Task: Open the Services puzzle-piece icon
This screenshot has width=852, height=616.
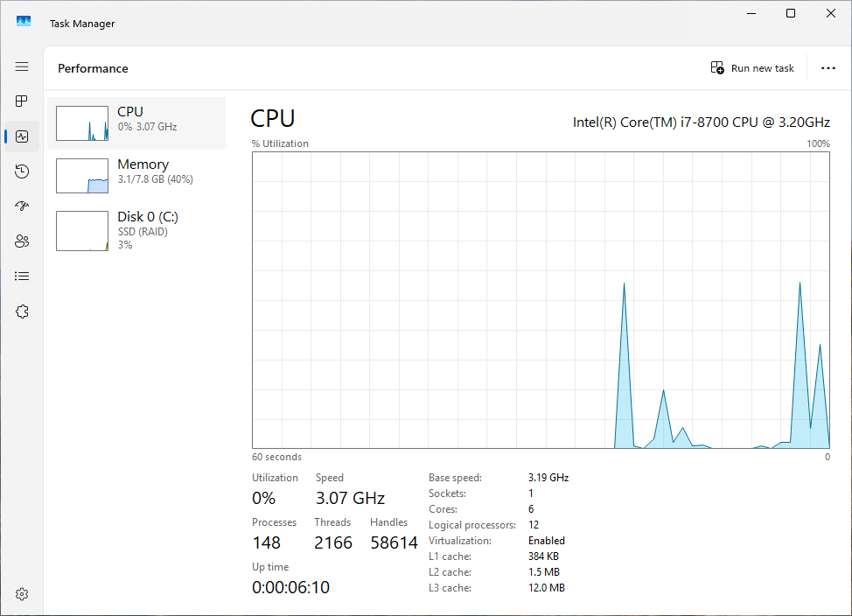Action: (22, 311)
